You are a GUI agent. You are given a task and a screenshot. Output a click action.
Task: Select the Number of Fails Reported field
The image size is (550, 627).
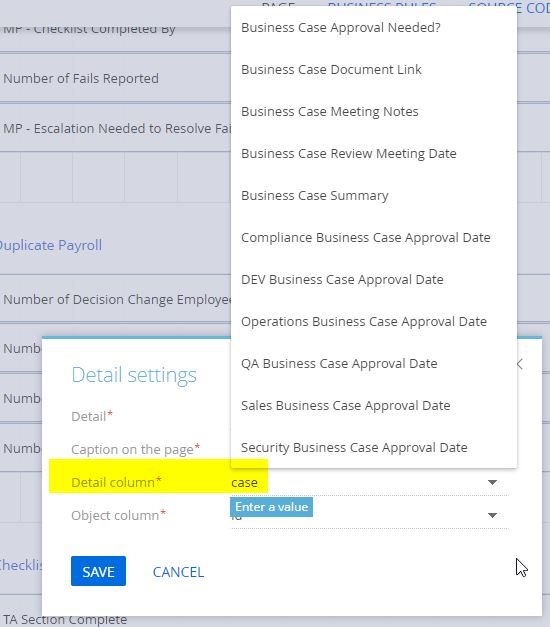click(81, 78)
